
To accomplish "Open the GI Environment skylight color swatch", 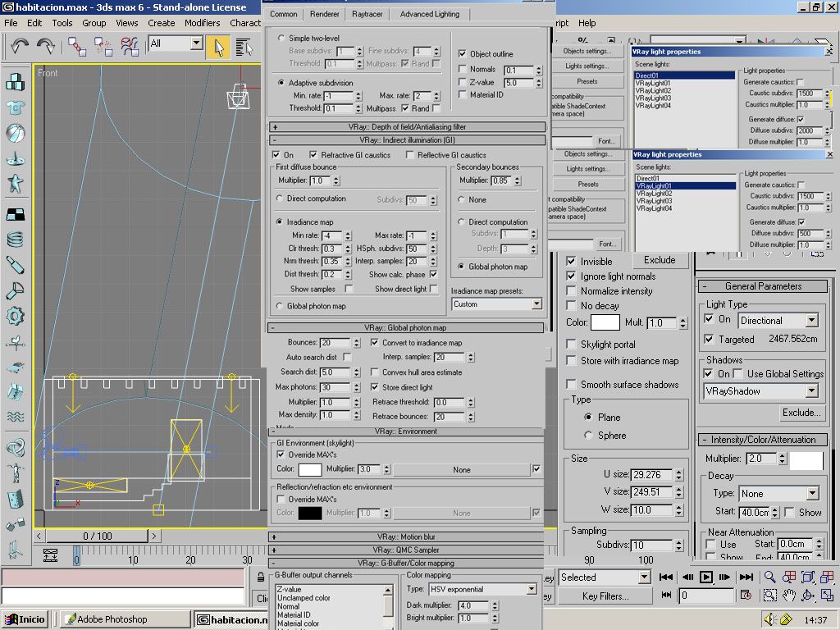I will [x=309, y=470].
